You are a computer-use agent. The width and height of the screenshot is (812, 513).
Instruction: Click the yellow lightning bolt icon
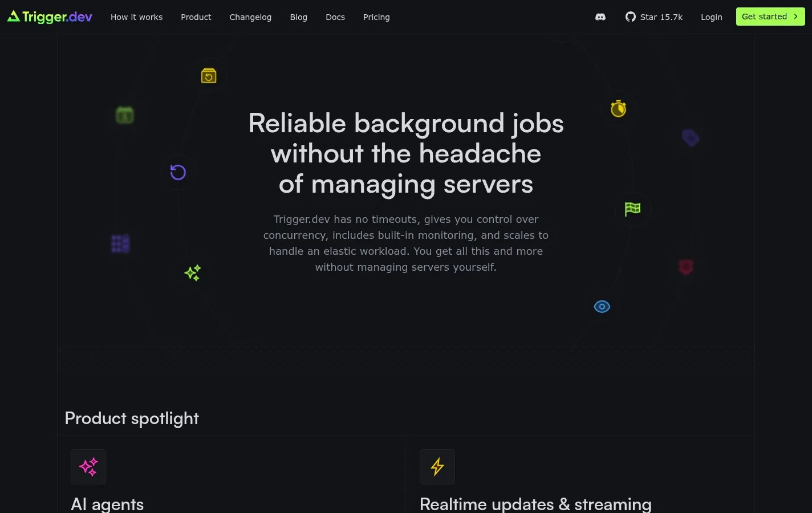click(437, 467)
